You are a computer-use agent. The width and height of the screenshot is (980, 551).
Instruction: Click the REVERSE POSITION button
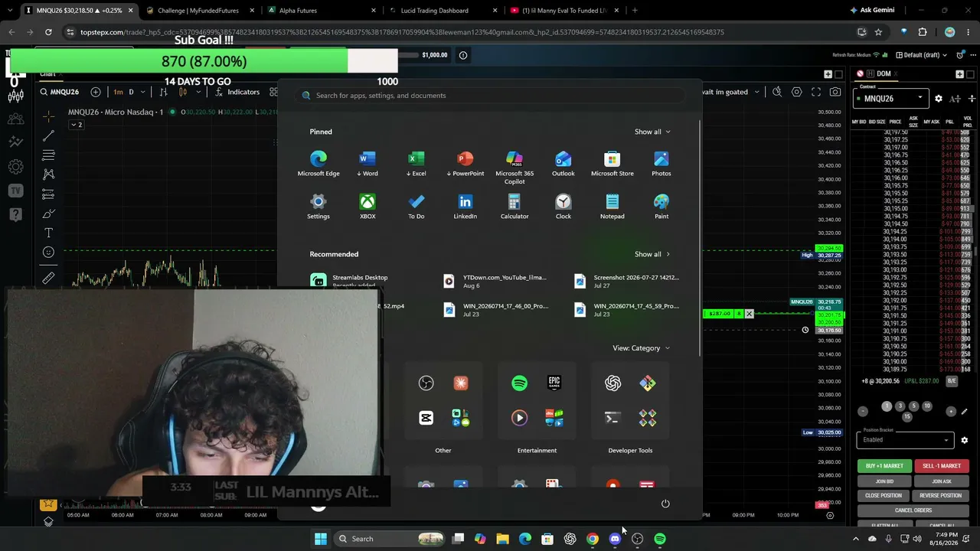(x=942, y=496)
